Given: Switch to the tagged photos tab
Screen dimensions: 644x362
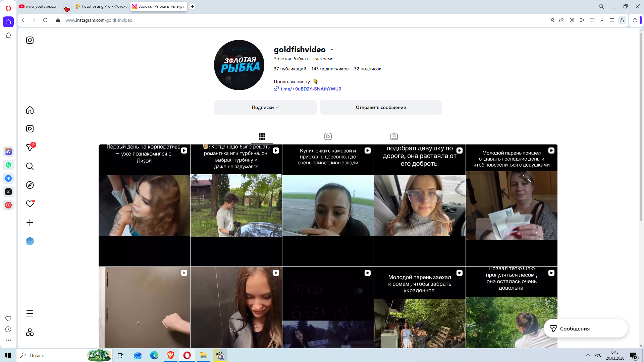Looking at the screenshot, I should (394, 136).
